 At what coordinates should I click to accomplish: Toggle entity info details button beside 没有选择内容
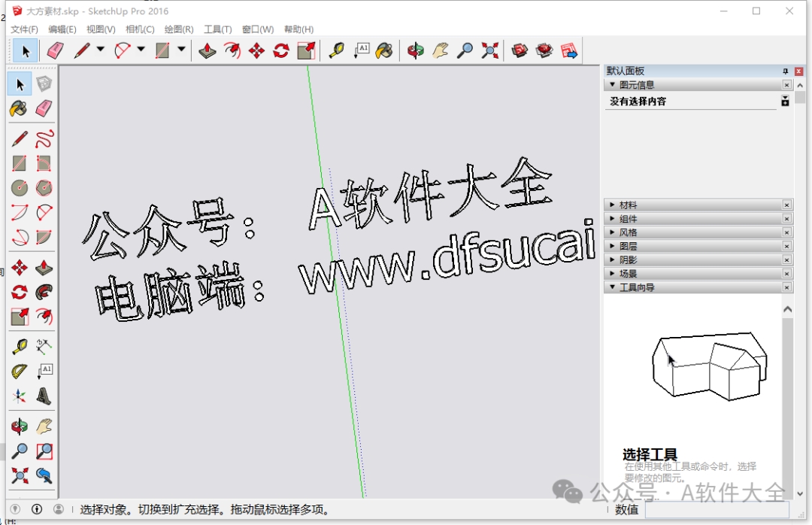785,101
